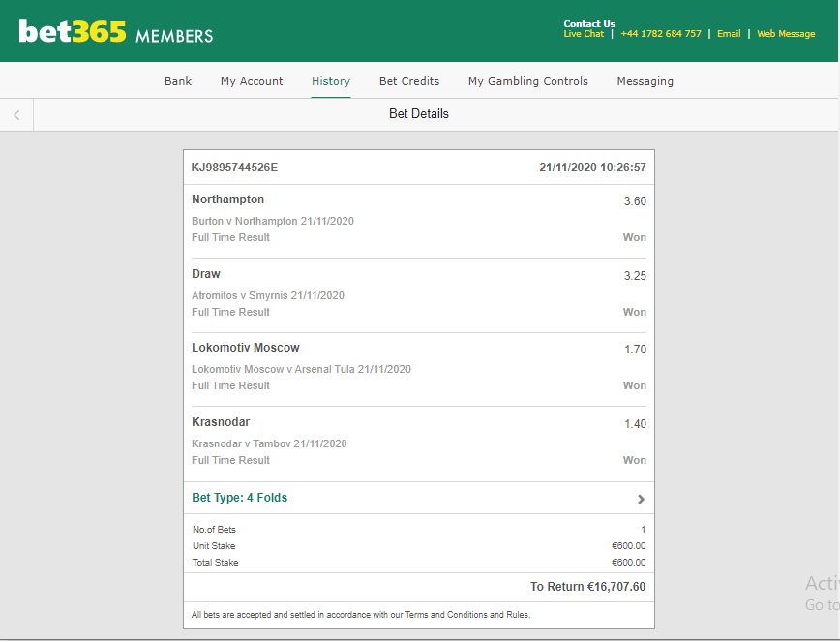The height and width of the screenshot is (642, 840).
Task: Click the Won status for Krasnodar
Action: (x=634, y=460)
